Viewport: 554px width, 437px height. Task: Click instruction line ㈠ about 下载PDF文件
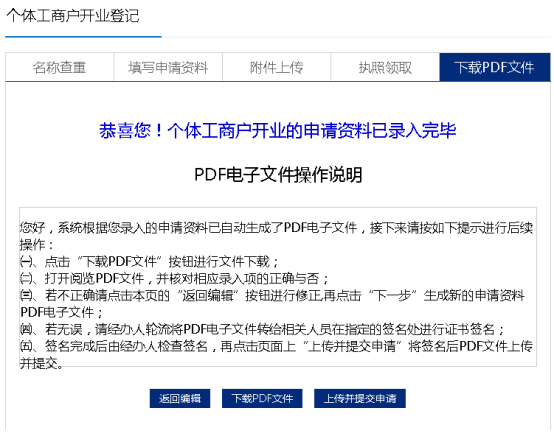(149, 262)
